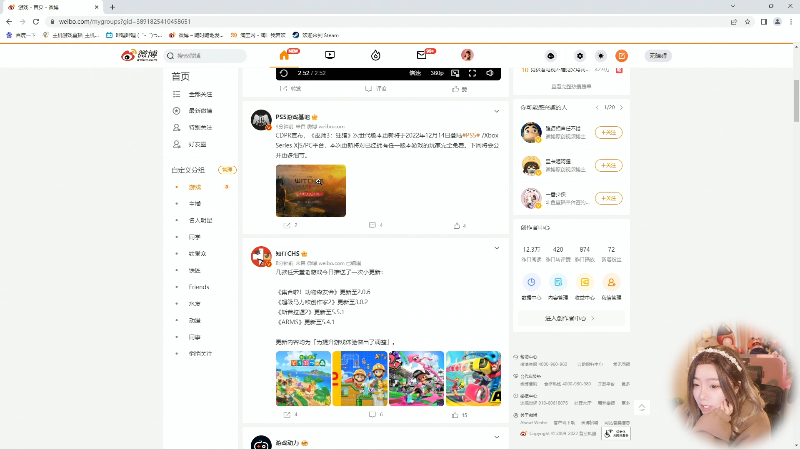The width and height of the screenshot is (800, 450).
Task: Follow the second recommended user
Action: tap(609, 165)
